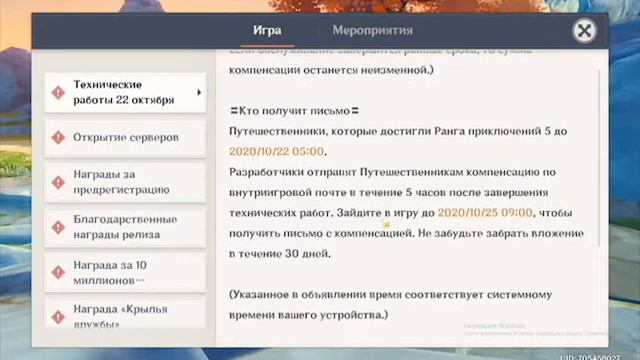Switch to the Игра tab

(267, 30)
